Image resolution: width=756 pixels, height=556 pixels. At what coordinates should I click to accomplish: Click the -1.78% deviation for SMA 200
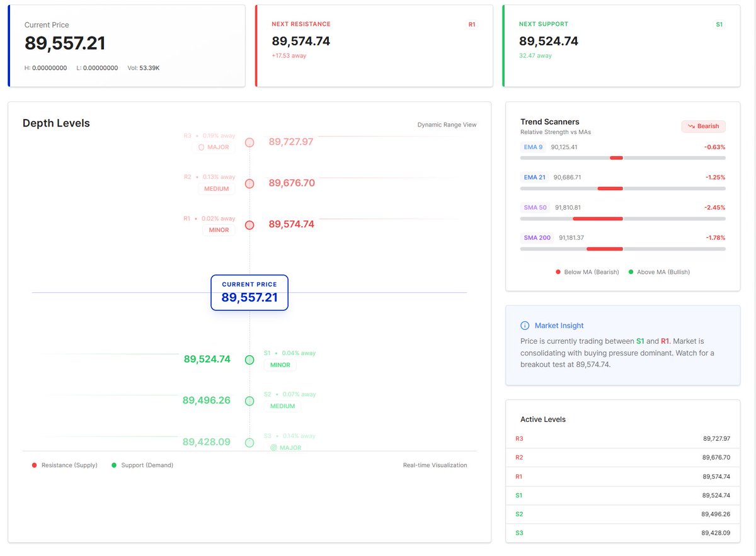click(715, 237)
